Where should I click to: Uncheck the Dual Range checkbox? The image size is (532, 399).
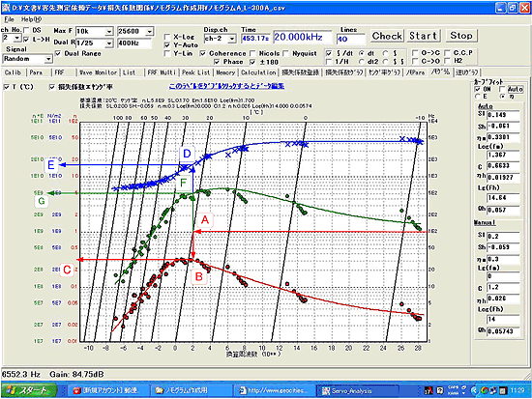(x=58, y=53)
